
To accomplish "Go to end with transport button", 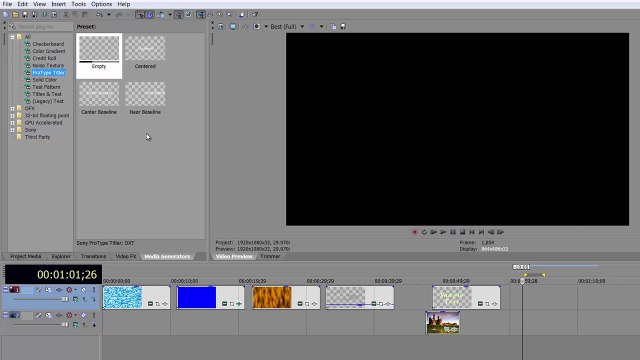I will click(481, 232).
